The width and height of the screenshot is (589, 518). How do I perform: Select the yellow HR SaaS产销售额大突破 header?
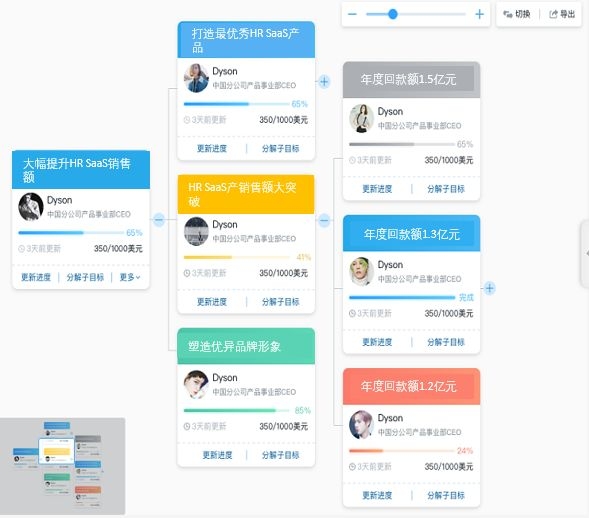click(x=246, y=194)
